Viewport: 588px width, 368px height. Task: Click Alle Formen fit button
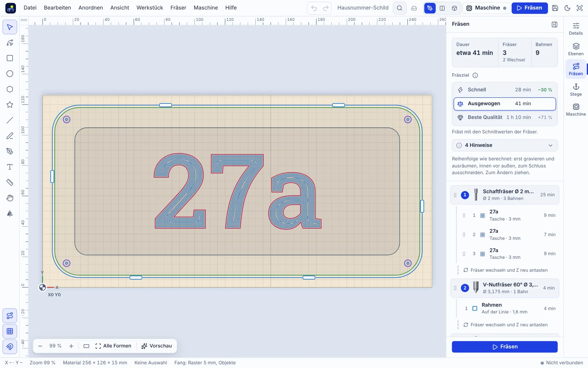113,346
